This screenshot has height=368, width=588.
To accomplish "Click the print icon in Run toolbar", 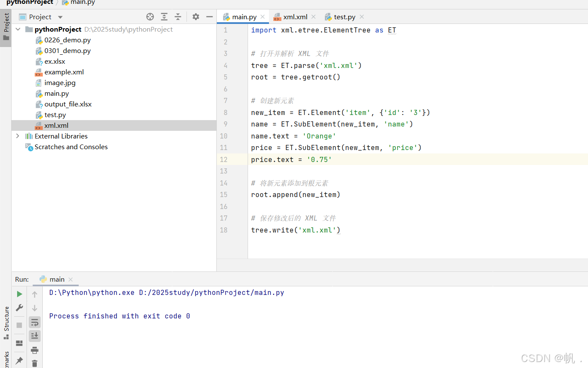I will 35,350.
